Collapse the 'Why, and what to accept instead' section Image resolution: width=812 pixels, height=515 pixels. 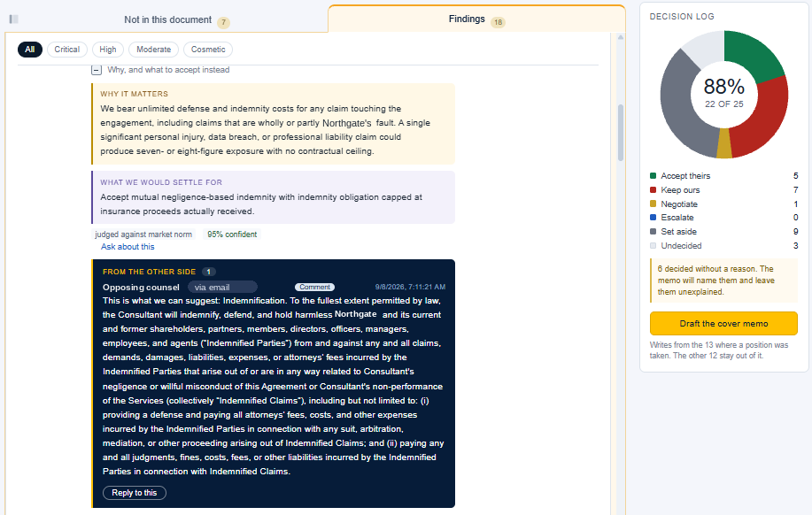97,70
